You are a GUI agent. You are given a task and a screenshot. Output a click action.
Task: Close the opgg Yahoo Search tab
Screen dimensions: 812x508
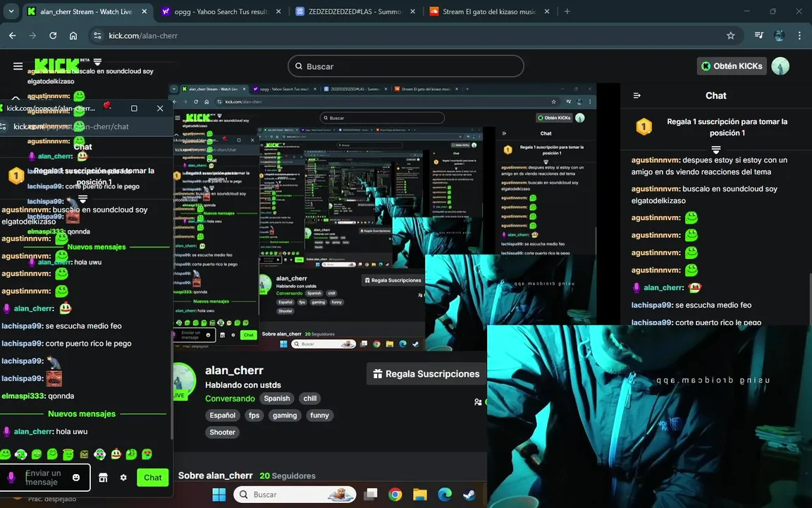(278, 11)
